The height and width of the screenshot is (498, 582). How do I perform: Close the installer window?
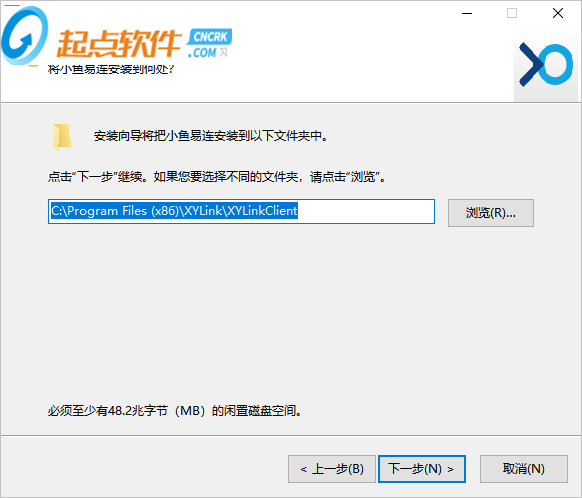pos(558,13)
